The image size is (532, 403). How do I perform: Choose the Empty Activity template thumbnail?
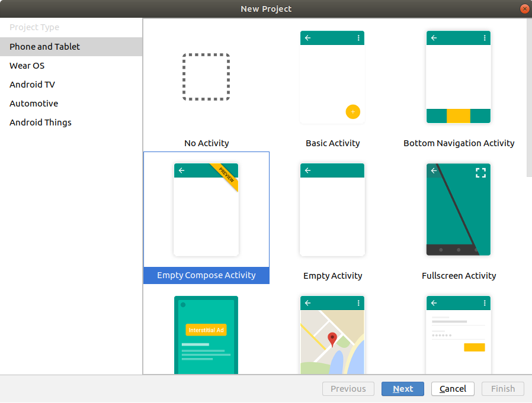click(332, 209)
